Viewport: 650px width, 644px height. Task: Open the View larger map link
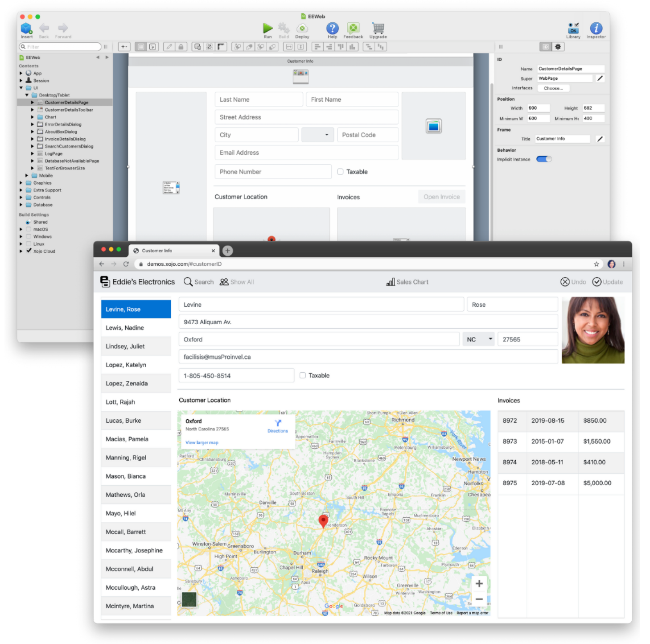202,443
